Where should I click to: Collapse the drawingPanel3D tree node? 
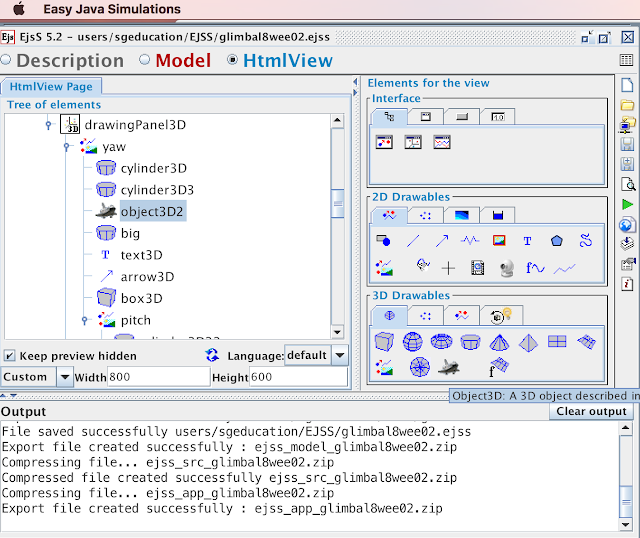pos(49,124)
